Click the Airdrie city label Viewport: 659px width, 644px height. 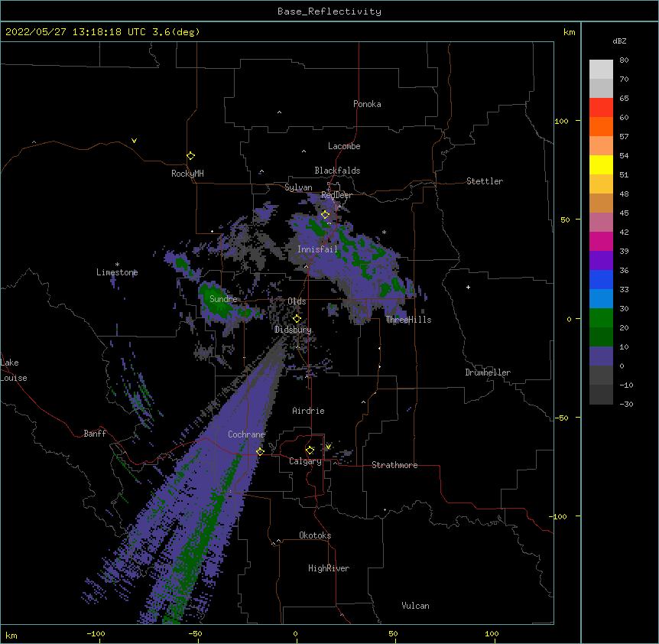(308, 411)
